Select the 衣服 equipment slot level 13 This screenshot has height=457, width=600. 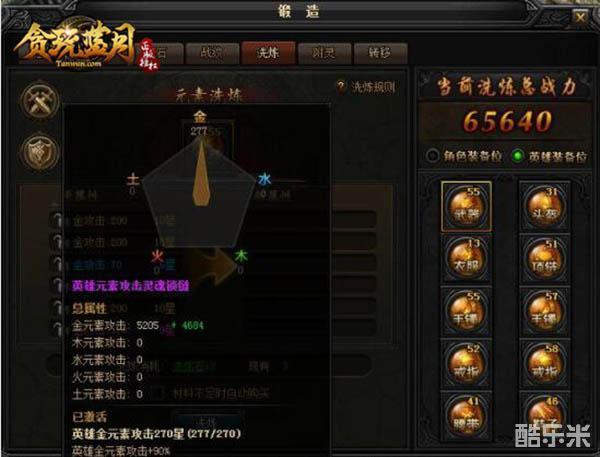466,259
